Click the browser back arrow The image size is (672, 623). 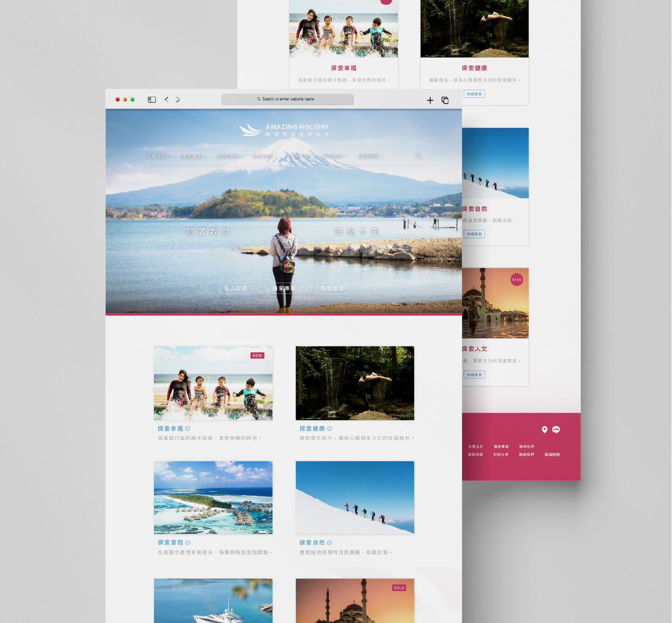click(166, 100)
